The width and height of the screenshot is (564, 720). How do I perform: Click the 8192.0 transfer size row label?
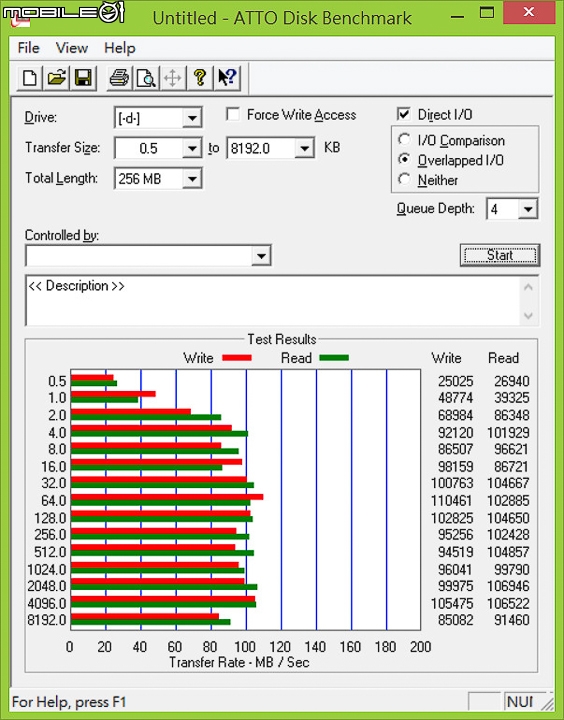point(47,620)
